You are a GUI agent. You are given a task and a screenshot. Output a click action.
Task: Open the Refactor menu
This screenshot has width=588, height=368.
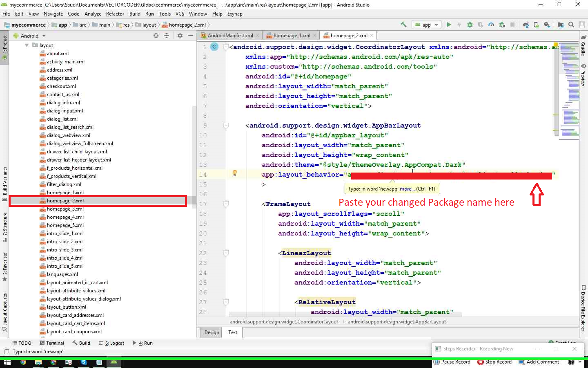coord(115,14)
